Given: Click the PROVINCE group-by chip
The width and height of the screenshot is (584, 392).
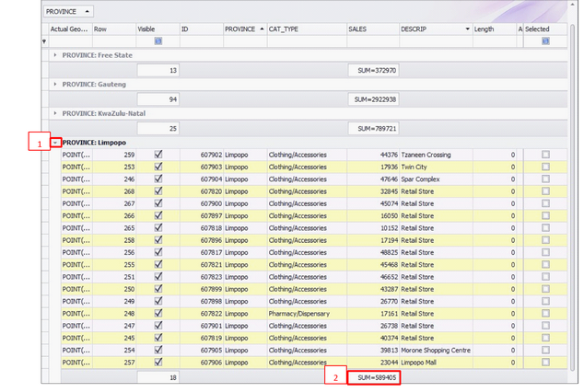Looking at the screenshot, I should (x=68, y=11).
